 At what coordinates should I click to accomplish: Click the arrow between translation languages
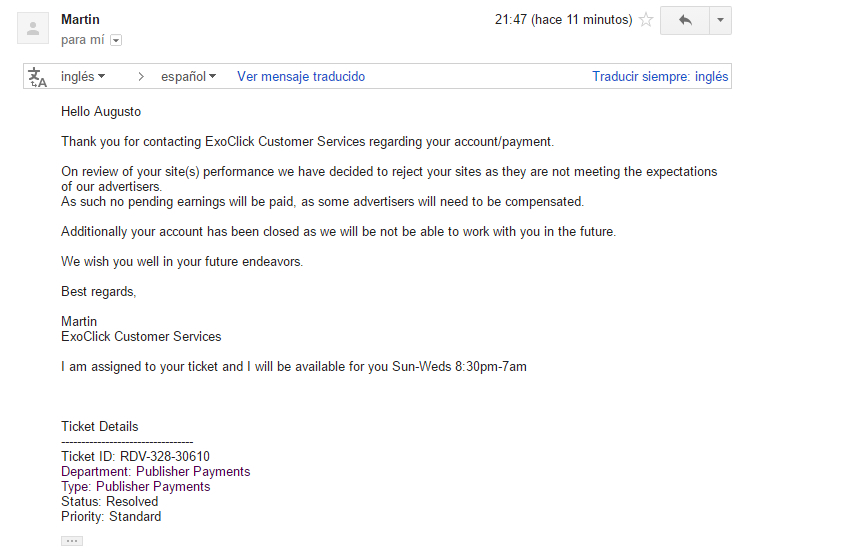(141, 77)
